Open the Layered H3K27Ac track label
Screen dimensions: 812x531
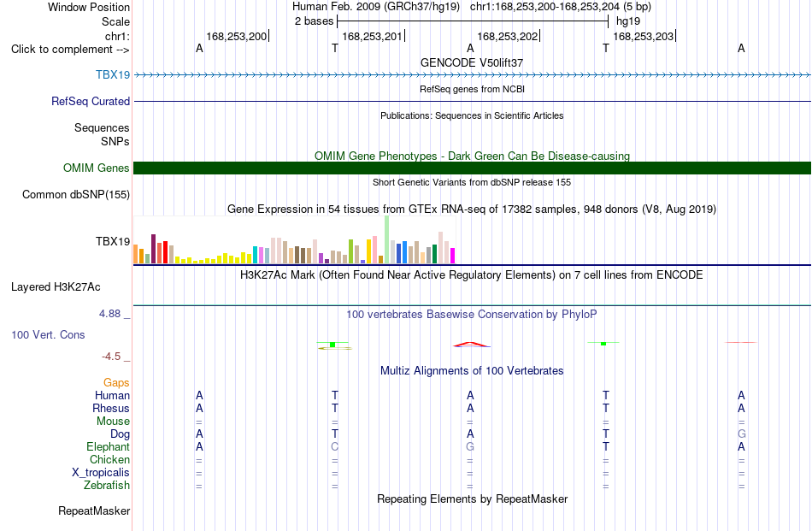(x=56, y=287)
